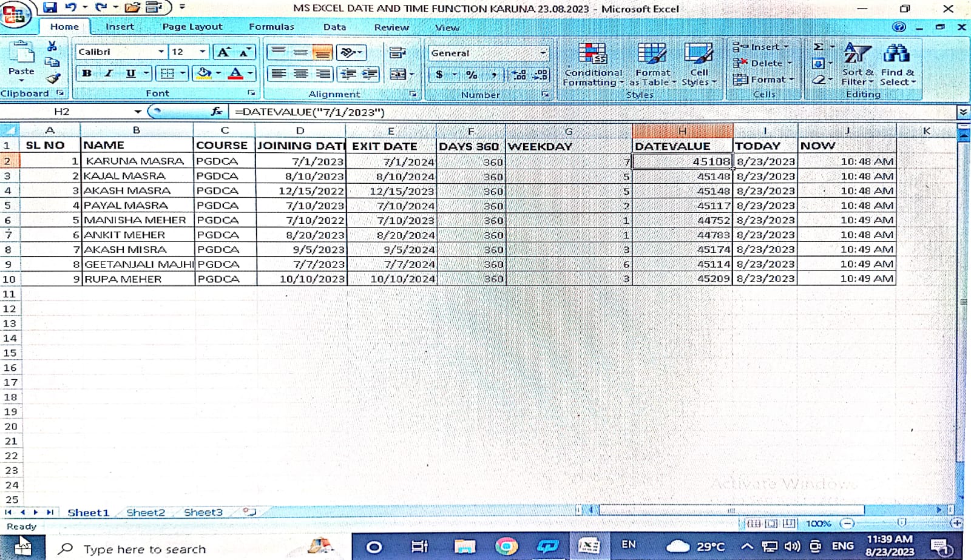Toggle Italic formatting
This screenshot has width=971, height=560.
[109, 73]
